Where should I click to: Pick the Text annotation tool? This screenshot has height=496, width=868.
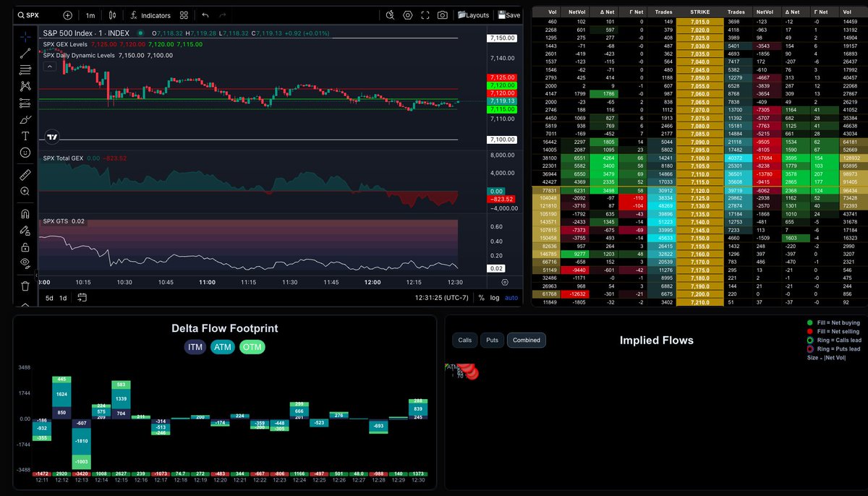click(25, 136)
